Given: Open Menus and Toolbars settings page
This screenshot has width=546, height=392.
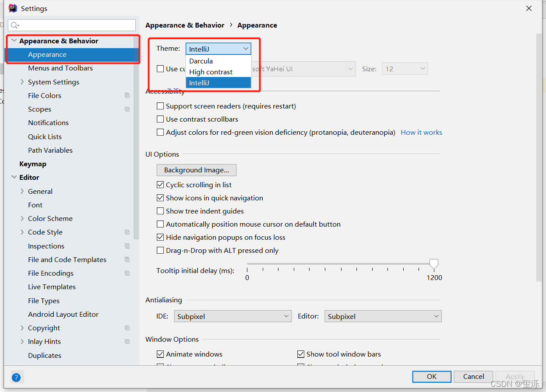Looking at the screenshot, I should pos(60,68).
